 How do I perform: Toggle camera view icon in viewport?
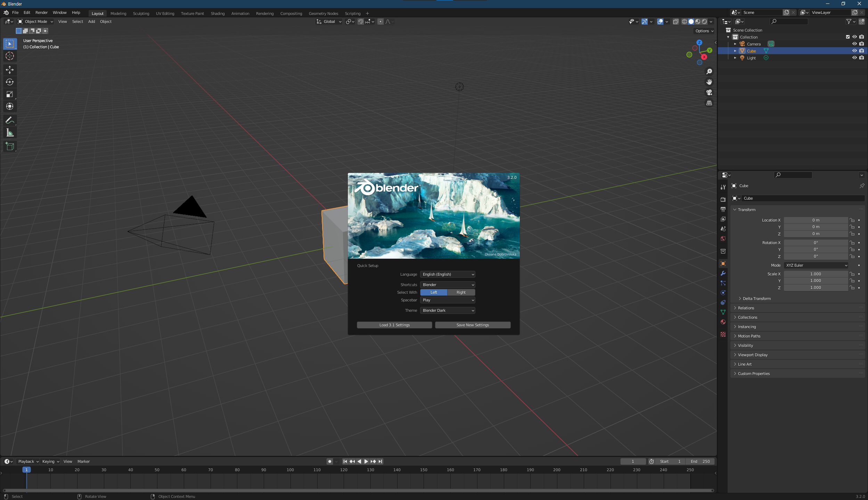pyautogui.click(x=709, y=92)
